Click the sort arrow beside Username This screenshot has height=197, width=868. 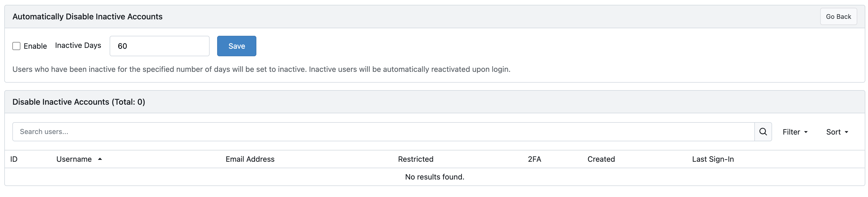(100, 159)
